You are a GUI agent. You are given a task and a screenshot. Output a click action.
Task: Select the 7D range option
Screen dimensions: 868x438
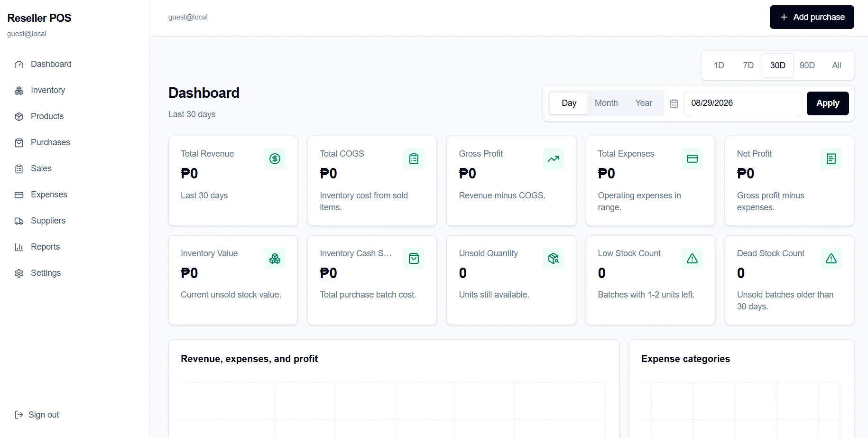pos(748,65)
